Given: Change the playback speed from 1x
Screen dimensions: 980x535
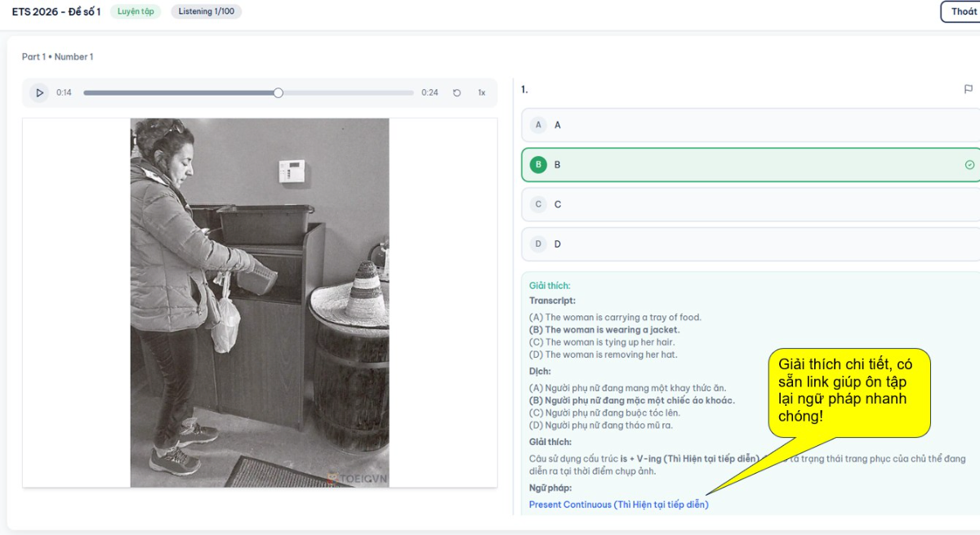Looking at the screenshot, I should [481, 92].
